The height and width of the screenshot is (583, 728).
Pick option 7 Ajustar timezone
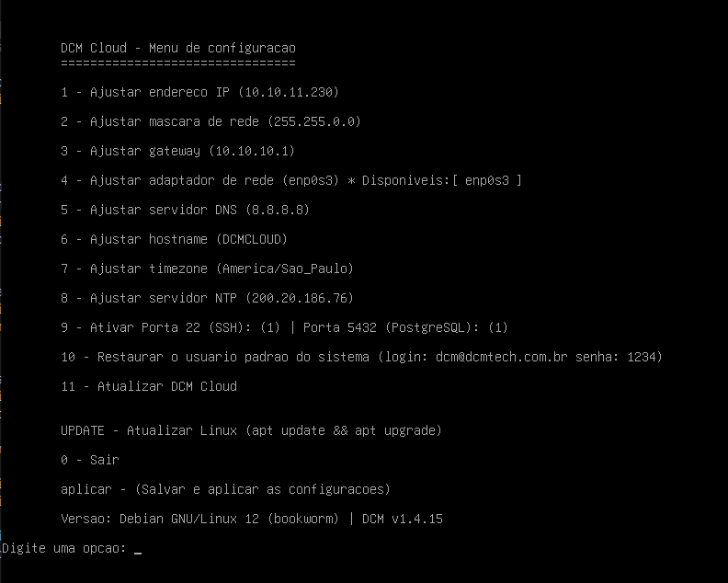point(207,269)
